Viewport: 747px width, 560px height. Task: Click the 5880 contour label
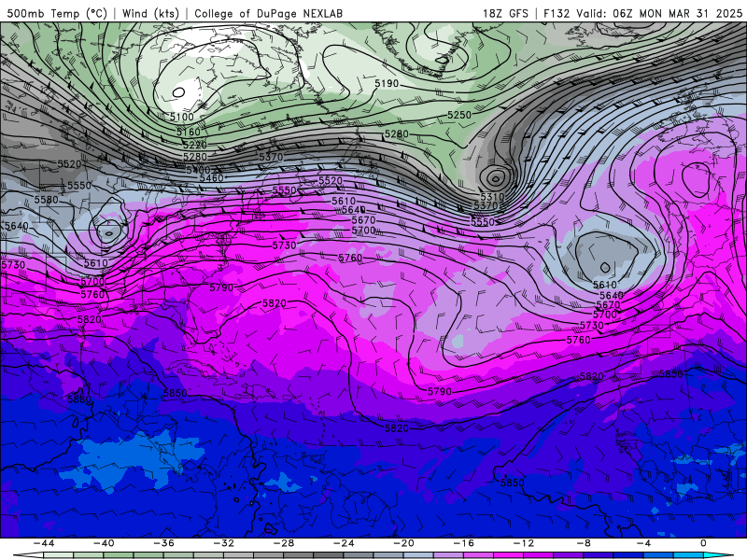pos(79,399)
